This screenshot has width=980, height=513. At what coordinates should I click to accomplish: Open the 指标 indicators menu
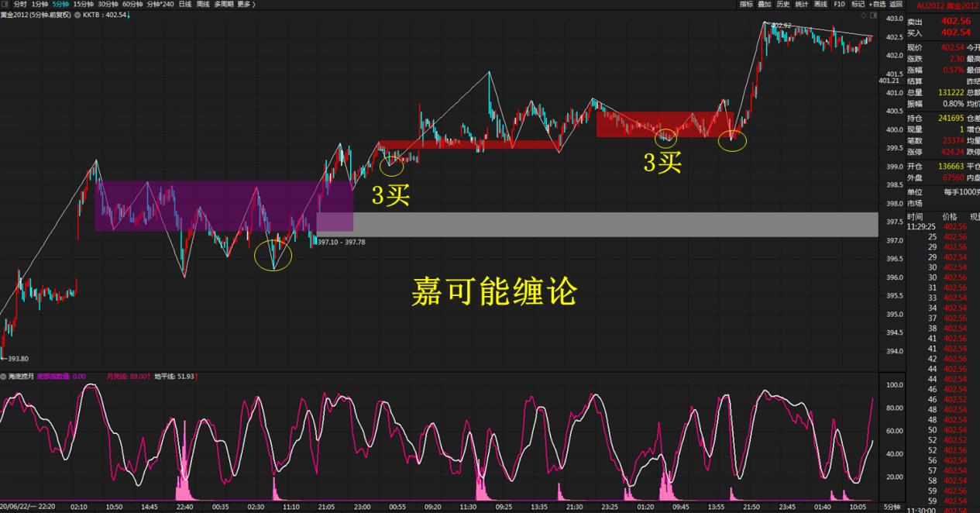pos(746,4)
